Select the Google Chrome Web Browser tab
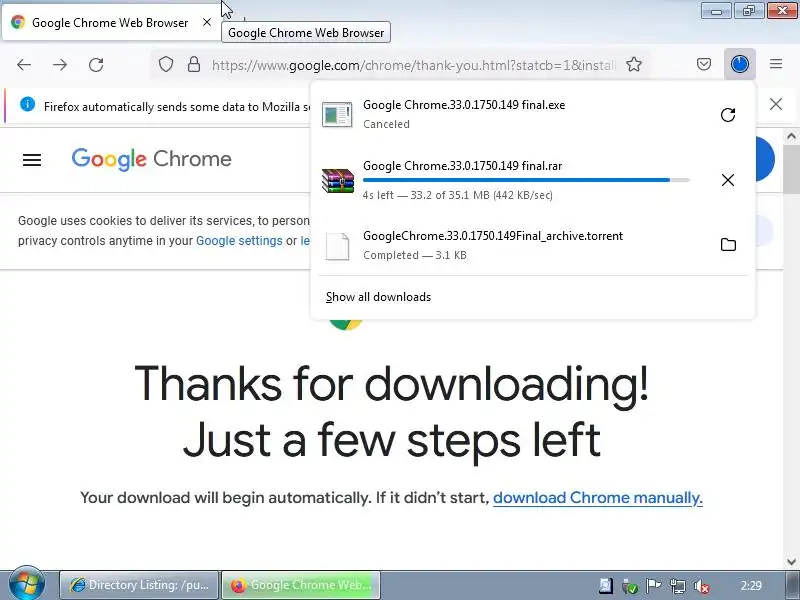The height and width of the screenshot is (600, 800). [x=111, y=22]
